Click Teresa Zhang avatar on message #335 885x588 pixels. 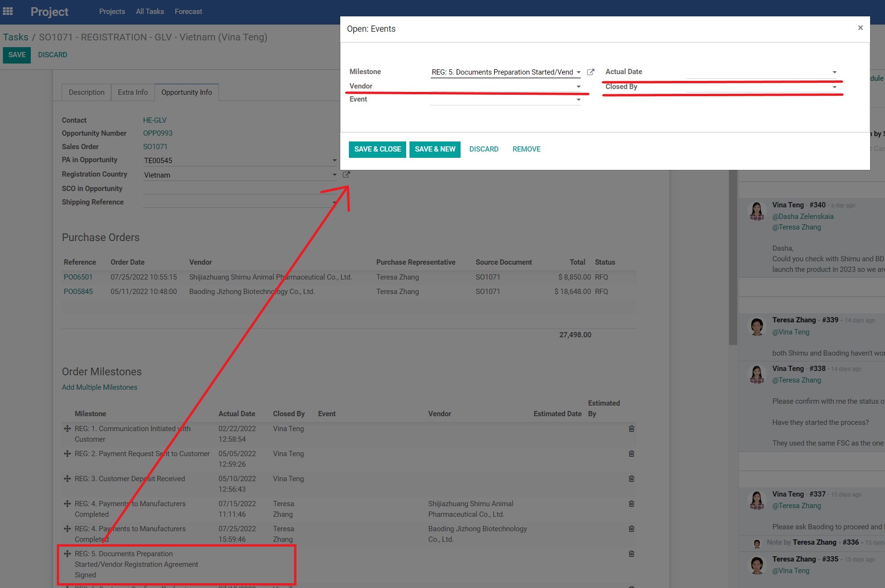[757, 565]
